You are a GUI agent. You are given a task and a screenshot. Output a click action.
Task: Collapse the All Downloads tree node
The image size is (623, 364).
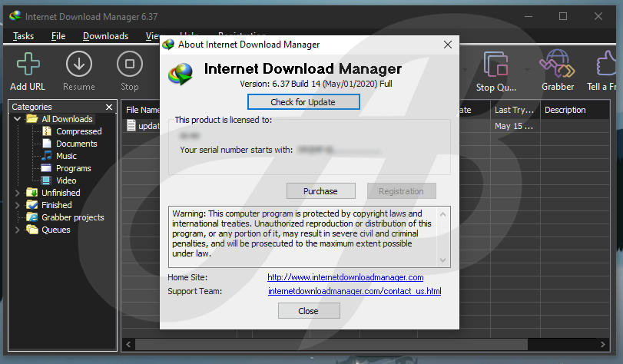coord(18,119)
